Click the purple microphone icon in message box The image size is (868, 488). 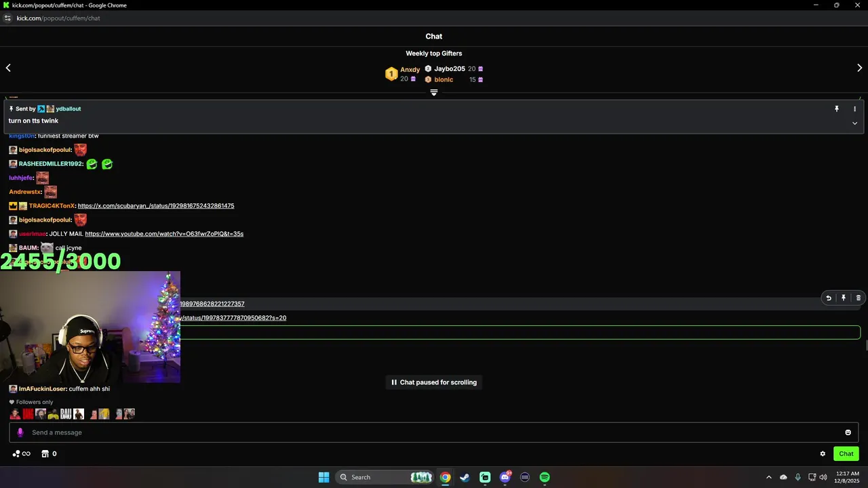[20, 432]
